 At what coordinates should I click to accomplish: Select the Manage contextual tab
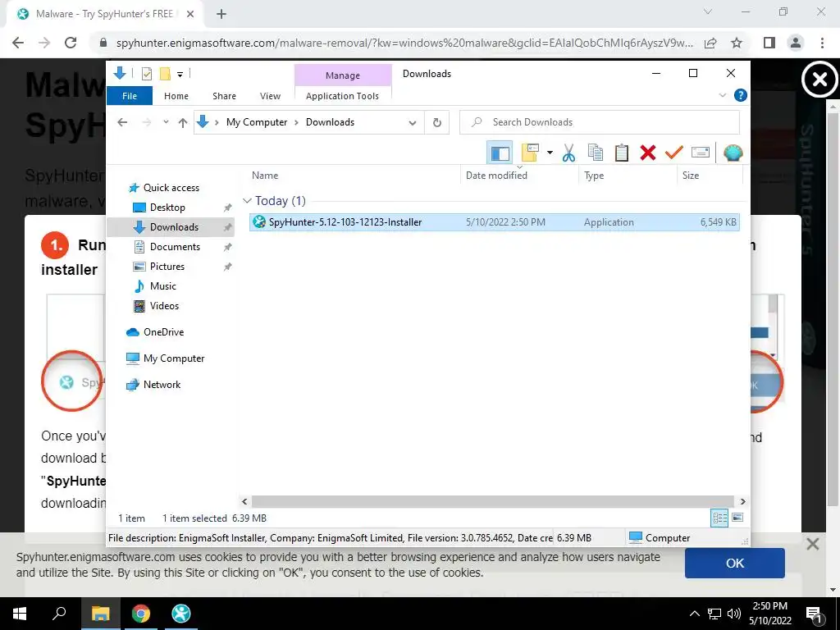(x=343, y=75)
